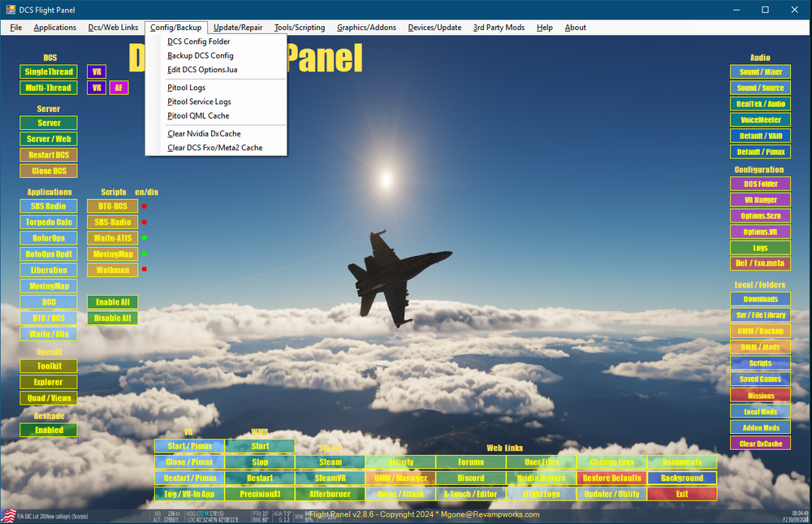Click the Close DCS button
This screenshot has height=524, width=812.
pos(49,171)
